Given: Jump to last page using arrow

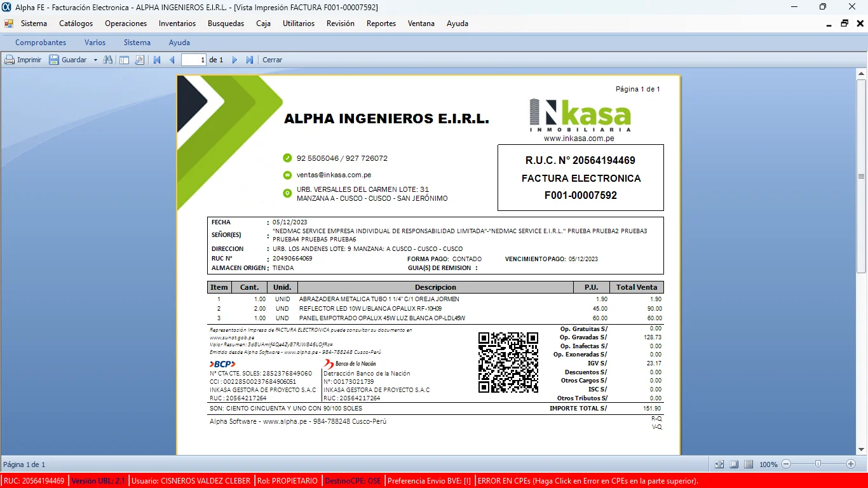Looking at the screenshot, I should click(x=250, y=60).
